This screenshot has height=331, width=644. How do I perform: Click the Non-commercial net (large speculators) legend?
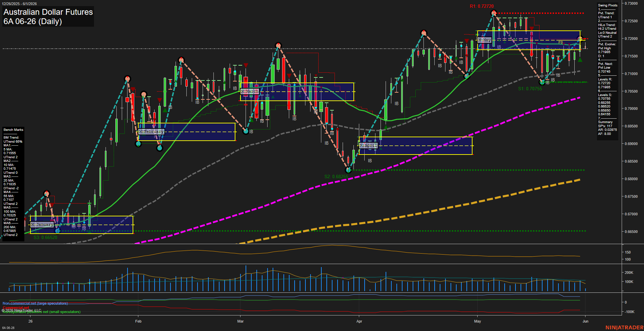(35, 303)
